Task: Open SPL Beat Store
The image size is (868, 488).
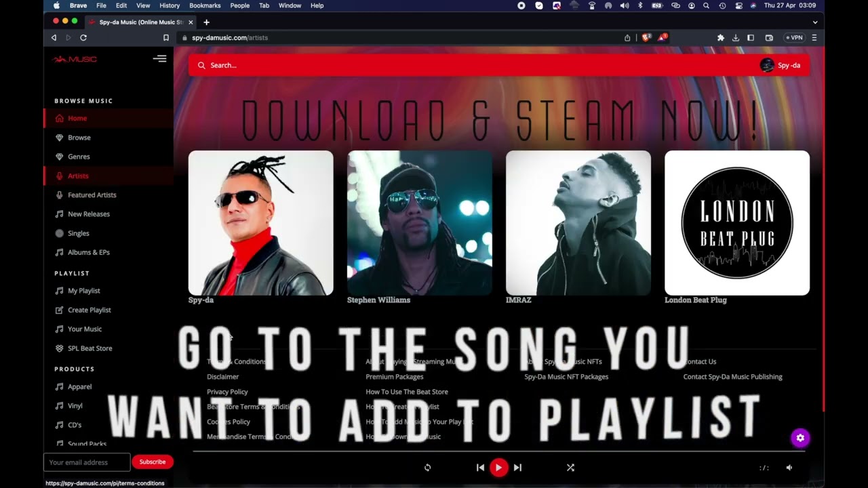Action: (90, 348)
